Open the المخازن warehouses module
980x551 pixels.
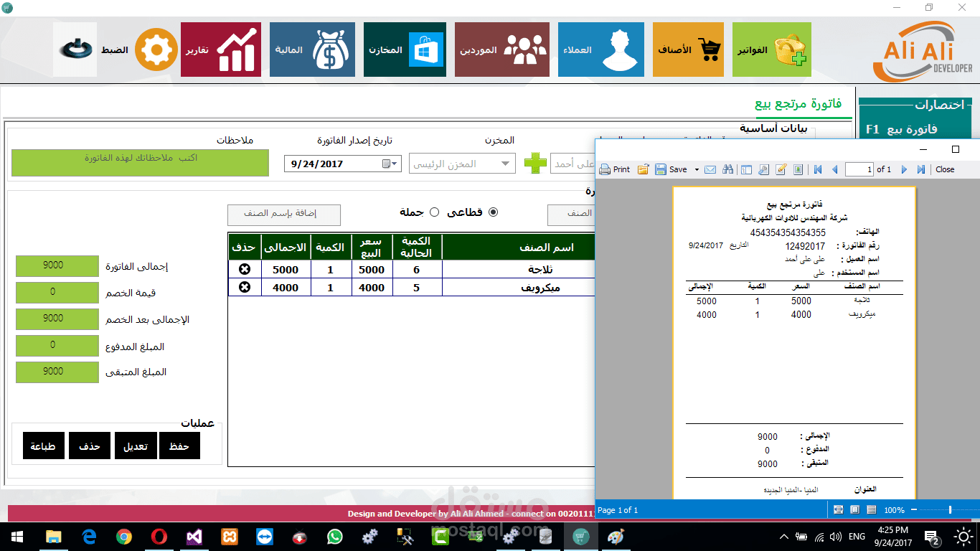coord(405,50)
